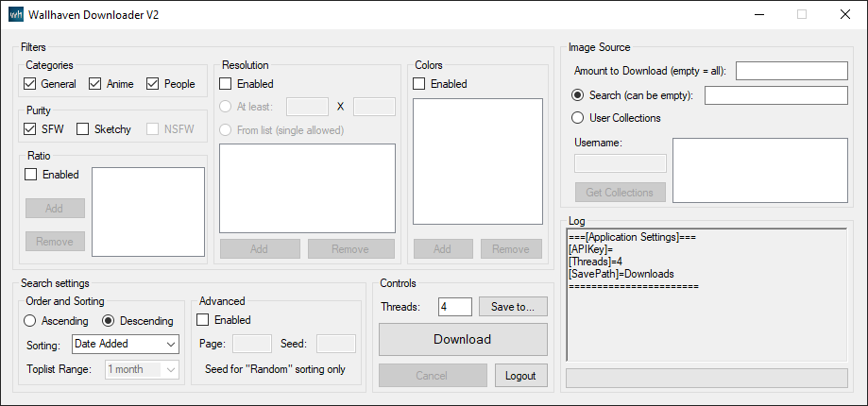Click the Wallhaven app icon in title bar
This screenshot has height=406, width=868.
pos(16,15)
